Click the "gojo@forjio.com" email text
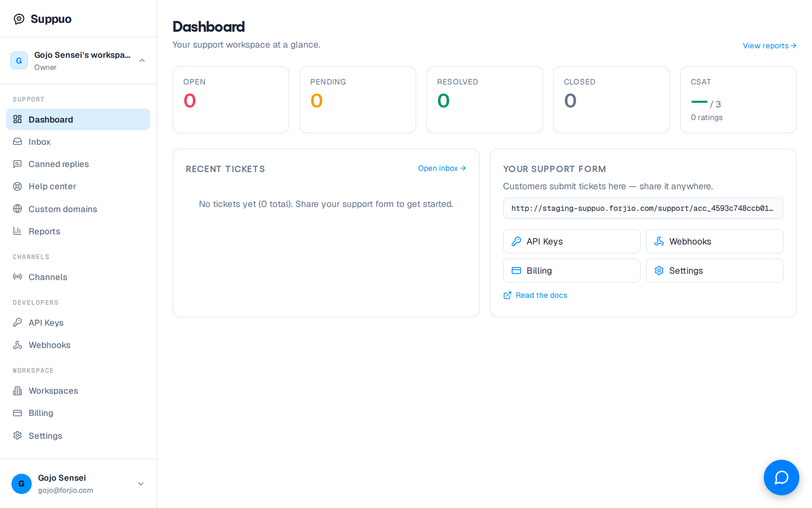The height and width of the screenshot is (508, 812). [x=65, y=490]
